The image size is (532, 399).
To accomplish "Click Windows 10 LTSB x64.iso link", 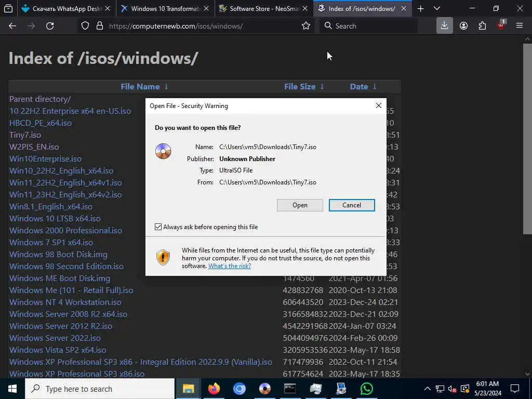I will tap(55, 218).
